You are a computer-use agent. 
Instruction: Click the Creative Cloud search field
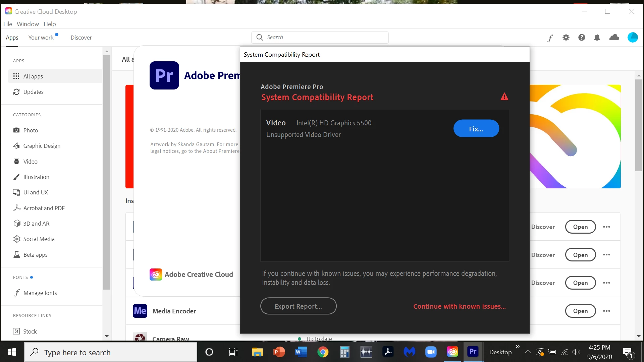tap(320, 38)
